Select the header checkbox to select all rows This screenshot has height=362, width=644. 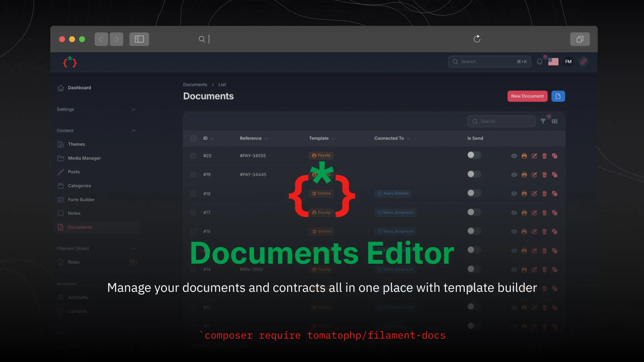pos(193,138)
